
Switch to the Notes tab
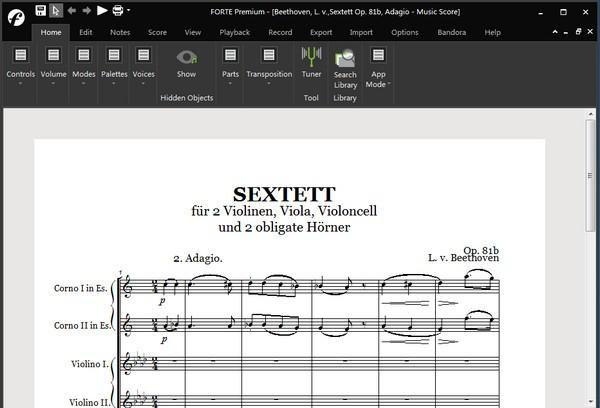tap(120, 32)
